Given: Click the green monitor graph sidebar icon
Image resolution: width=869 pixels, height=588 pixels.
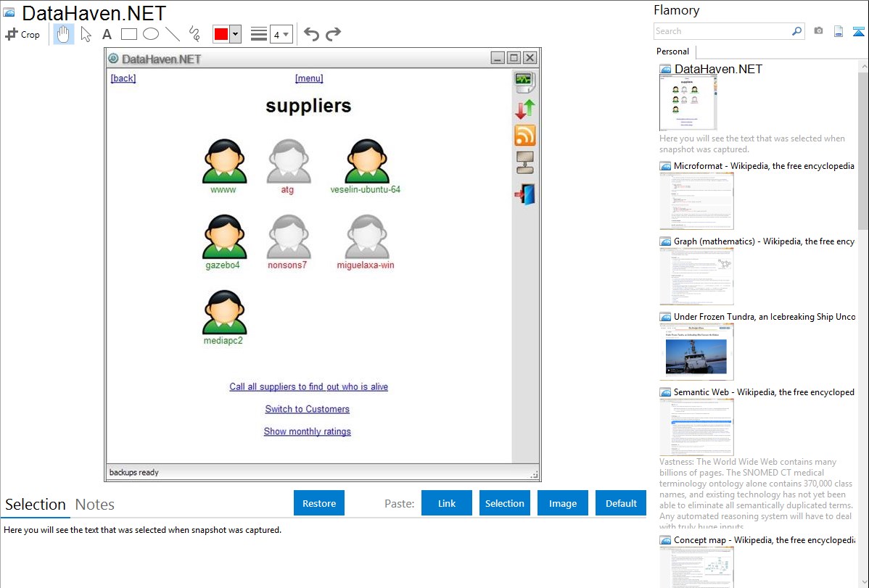Looking at the screenshot, I should pos(524,82).
